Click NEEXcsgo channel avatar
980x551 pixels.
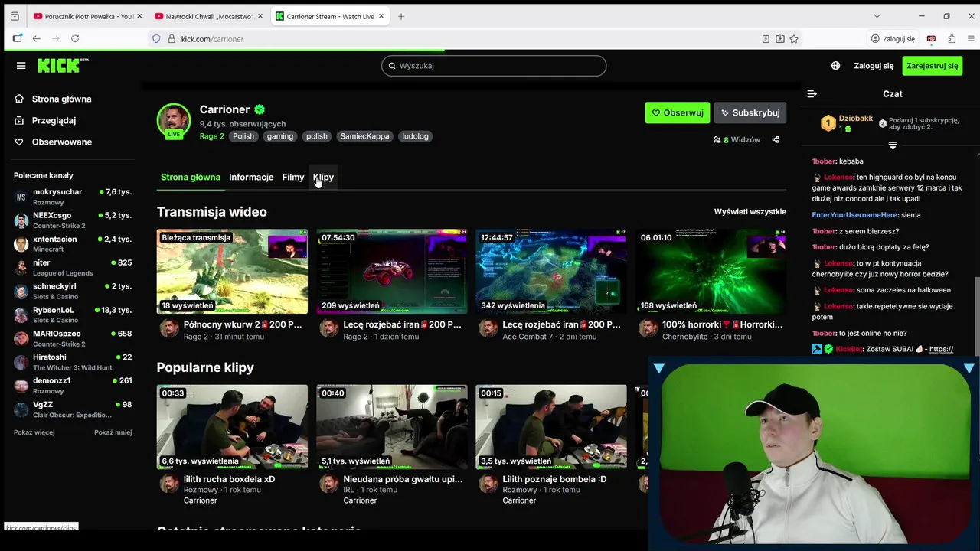tap(21, 220)
